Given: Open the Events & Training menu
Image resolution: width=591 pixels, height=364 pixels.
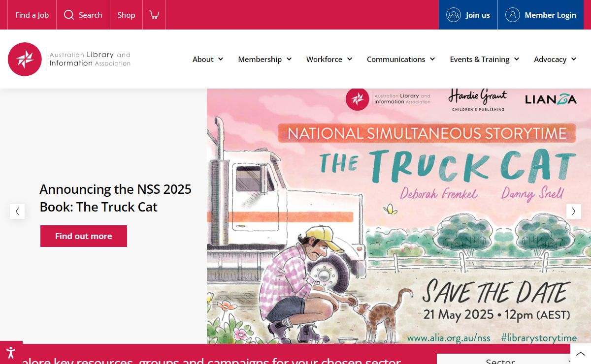Looking at the screenshot, I should click(480, 59).
